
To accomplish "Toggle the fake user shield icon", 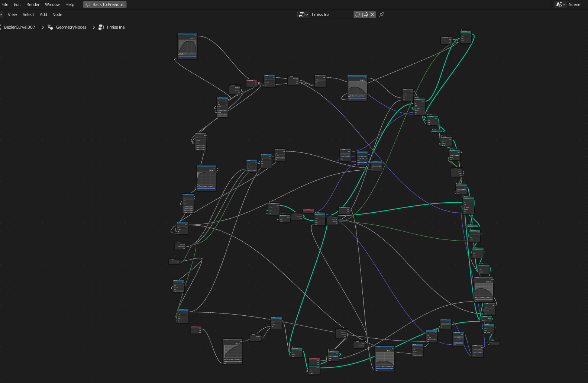I will (x=357, y=15).
